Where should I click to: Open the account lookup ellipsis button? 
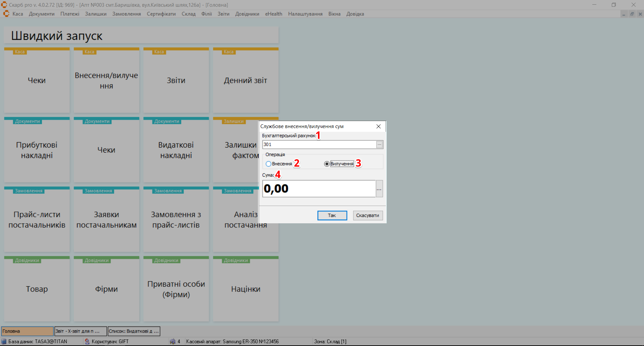(379, 145)
